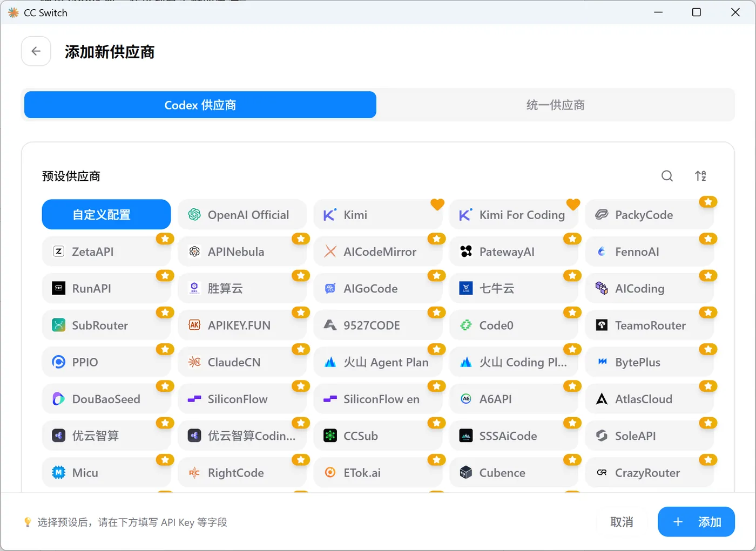Viewport: 756px width, 551px height.
Task: Choose the RunAPI preset
Action: click(x=106, y=288)
